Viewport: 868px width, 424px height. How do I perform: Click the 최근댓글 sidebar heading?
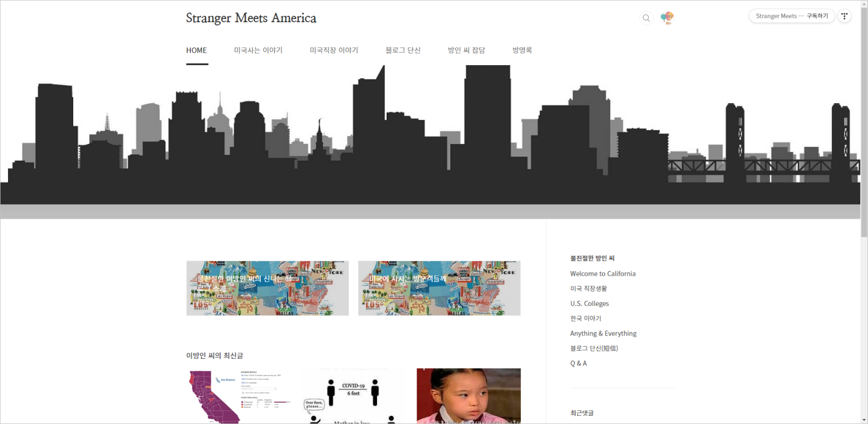pos(582,413)
